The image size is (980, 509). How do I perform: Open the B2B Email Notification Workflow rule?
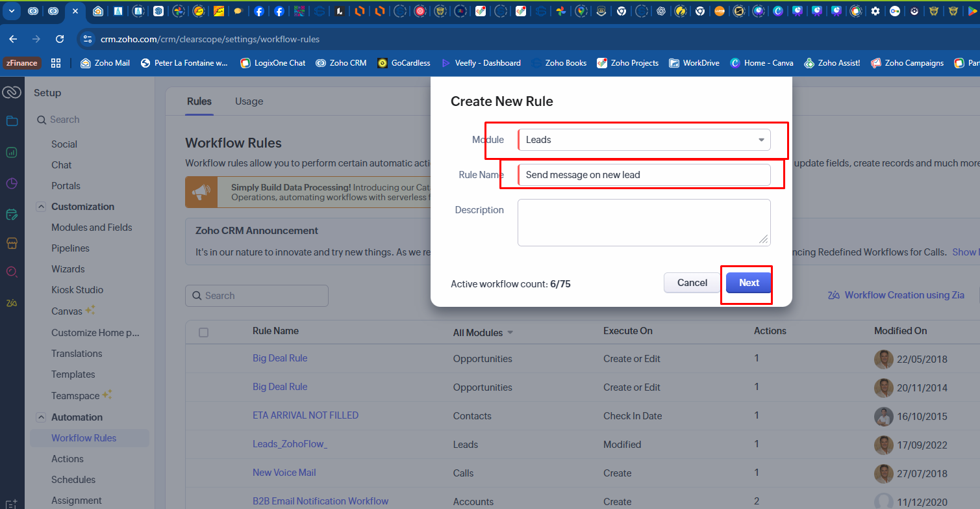pyautogui.click(x=320, y=501)
